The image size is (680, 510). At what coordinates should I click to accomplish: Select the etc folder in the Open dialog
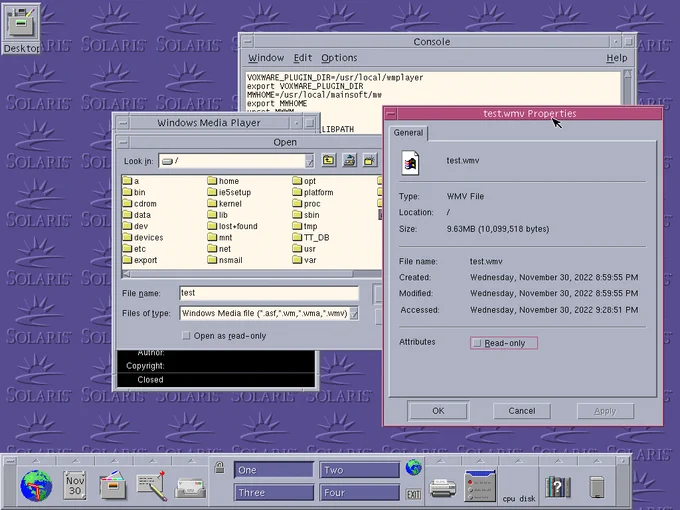tap(134, 248)
